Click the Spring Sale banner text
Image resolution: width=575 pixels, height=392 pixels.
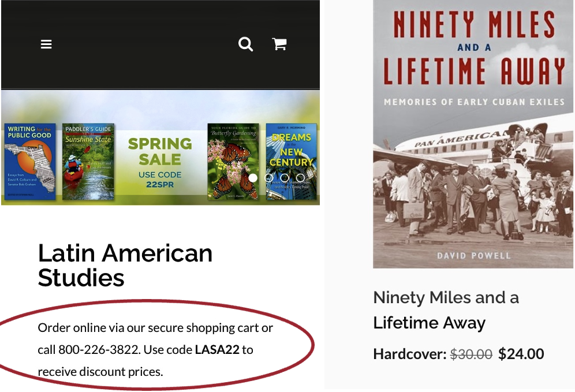[x=160, y=151]
